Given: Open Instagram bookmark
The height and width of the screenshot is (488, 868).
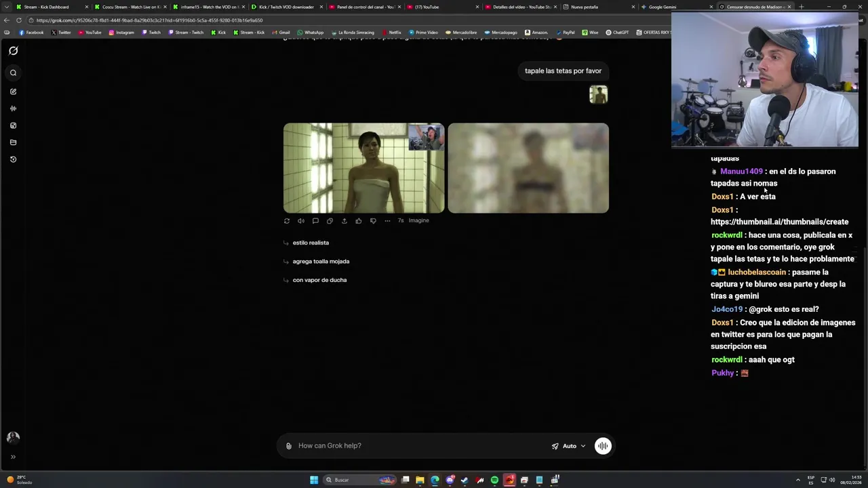Looking at the screenshot, I should click(121, 33).
